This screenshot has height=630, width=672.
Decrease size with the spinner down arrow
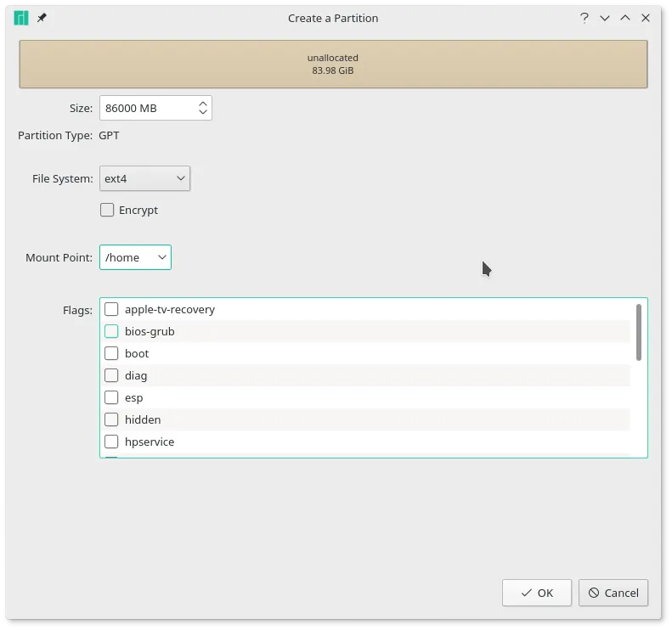tap(203, 113)
